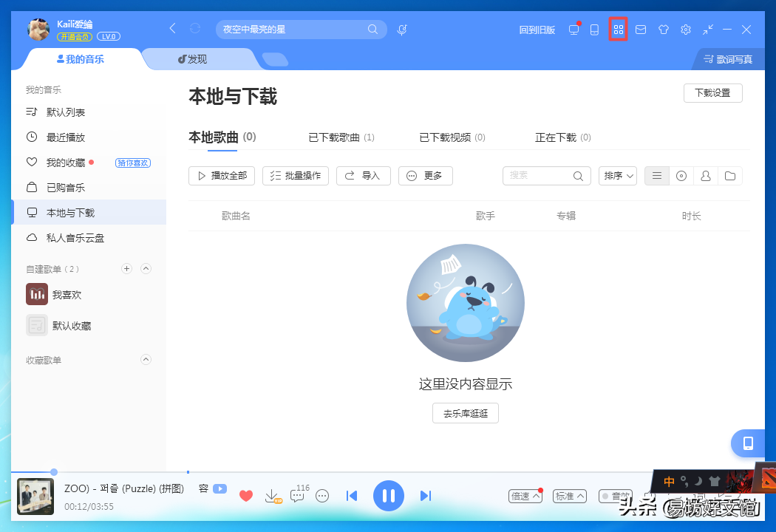Screen dimensions: 776x532
Task: Click the listen-to-identify microphone icon
Action: [x=402, y=30]
